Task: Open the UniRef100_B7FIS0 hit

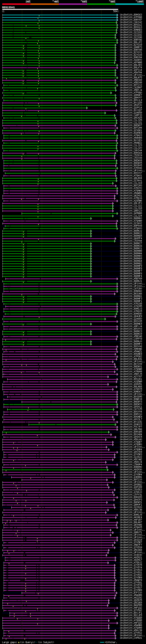Action: [131, 593]
